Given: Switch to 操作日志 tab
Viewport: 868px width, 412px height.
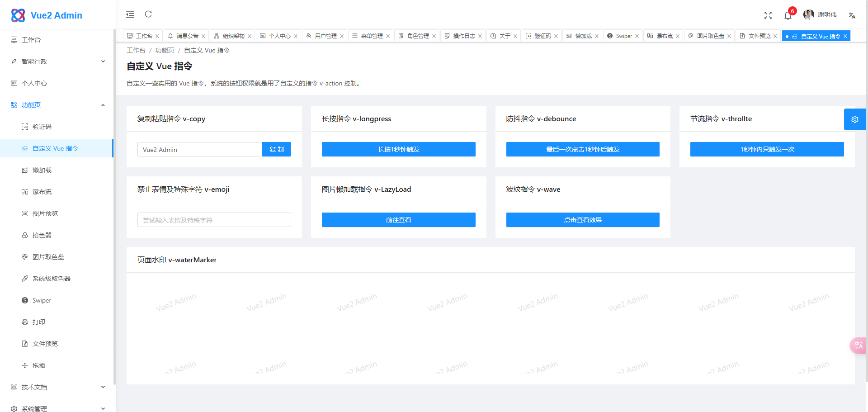Looking at the screenshot, I should [x=464, y=36].
